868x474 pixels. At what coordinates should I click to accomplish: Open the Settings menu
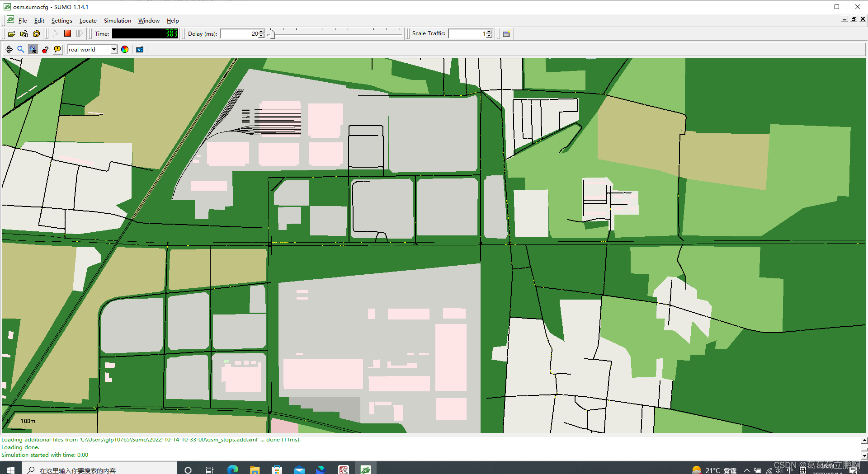[61, 21]
